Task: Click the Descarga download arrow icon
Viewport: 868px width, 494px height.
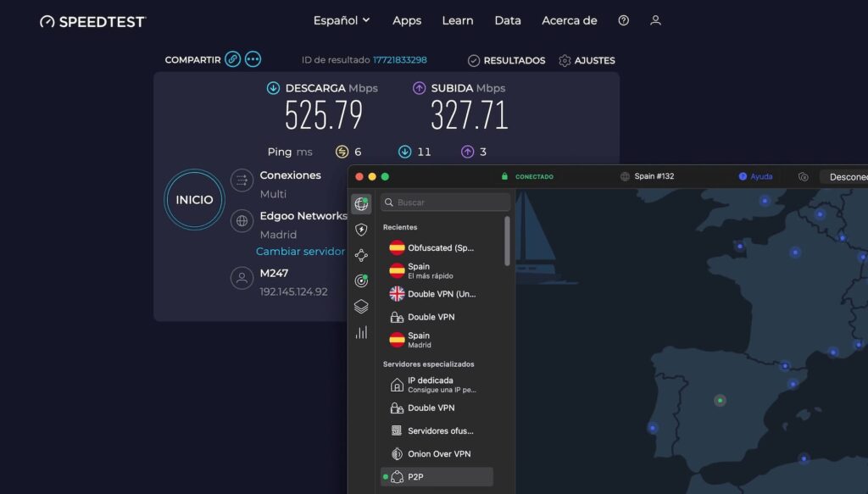Action: pyautogui.click(x=273, y=88)
